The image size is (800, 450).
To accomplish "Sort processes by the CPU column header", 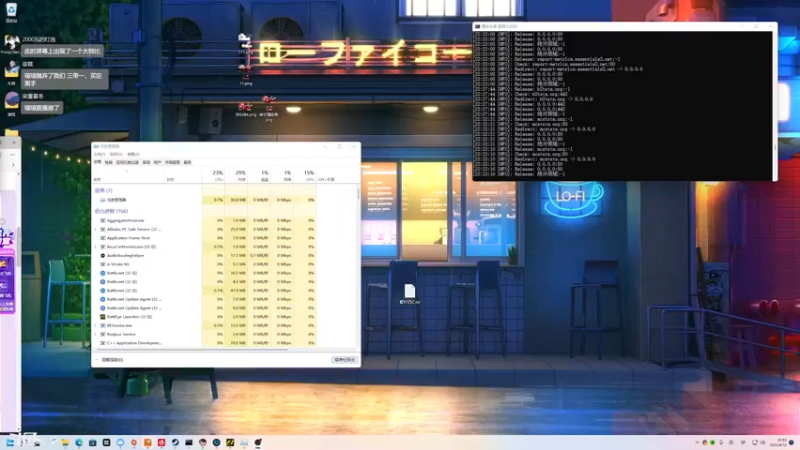I will (214, 176).
